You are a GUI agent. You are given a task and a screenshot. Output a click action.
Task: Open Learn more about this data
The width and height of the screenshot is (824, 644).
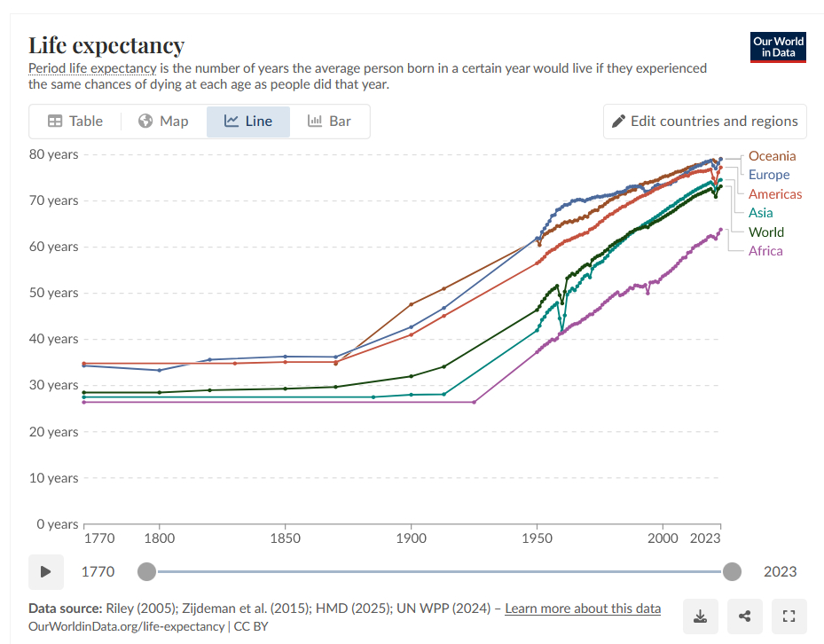point(583,609)
